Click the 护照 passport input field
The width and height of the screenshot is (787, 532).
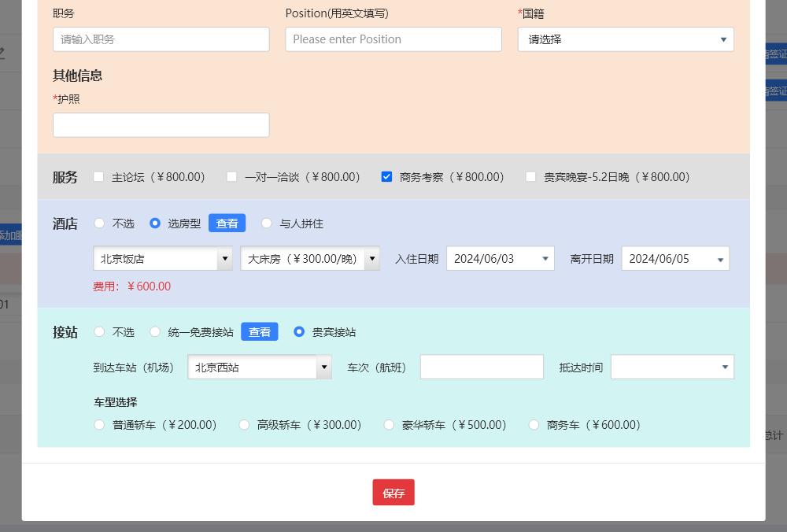click(161, 125)
